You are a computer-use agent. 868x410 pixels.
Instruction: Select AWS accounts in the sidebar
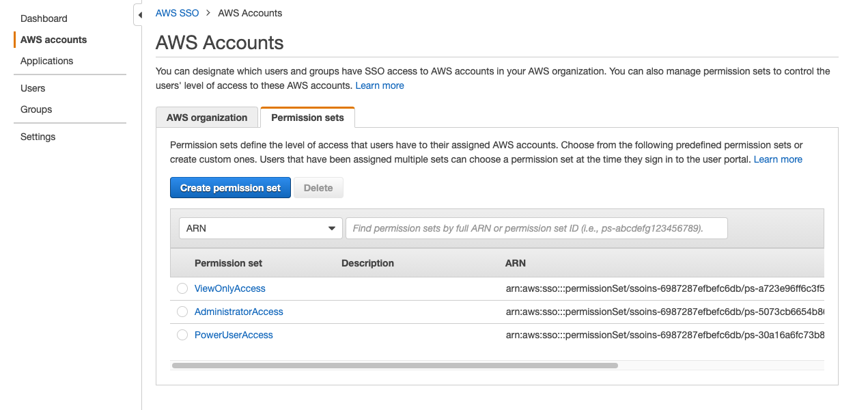pyautogui.click(x=53, y=40)
